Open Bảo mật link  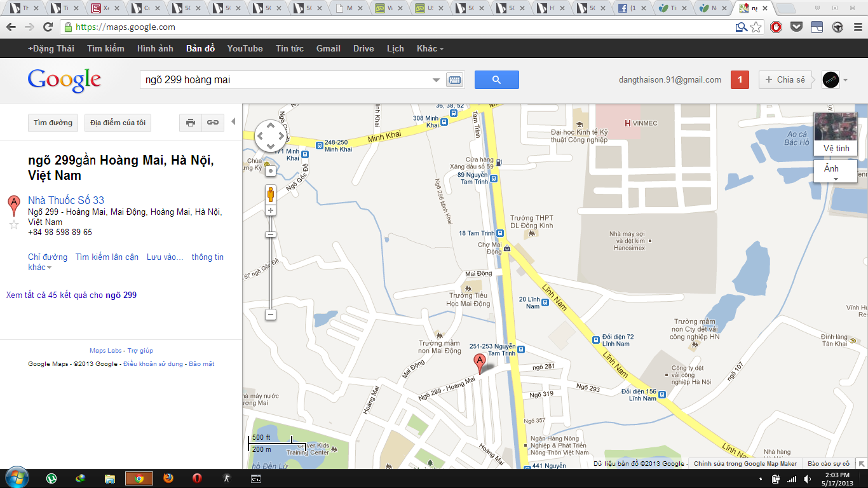201,364
